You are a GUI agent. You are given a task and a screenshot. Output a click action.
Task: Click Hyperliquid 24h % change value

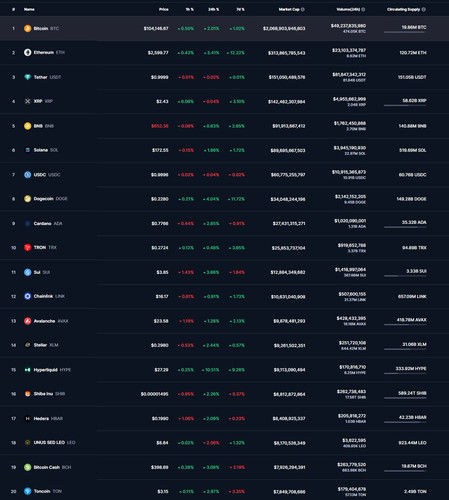point(210,370)
